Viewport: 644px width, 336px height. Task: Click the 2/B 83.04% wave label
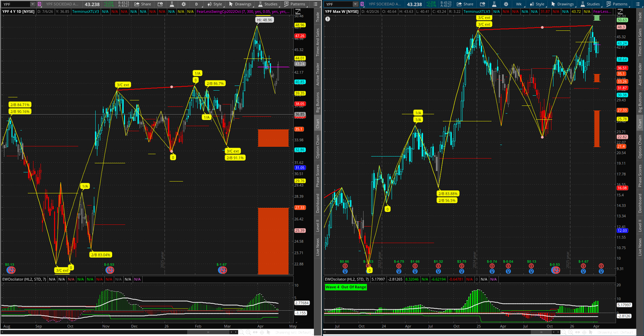click(100, 254)
